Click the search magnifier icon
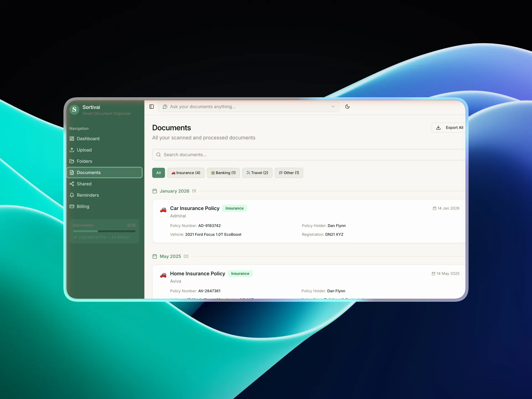The width and height of the screenshot is (532, 399). 158,155
